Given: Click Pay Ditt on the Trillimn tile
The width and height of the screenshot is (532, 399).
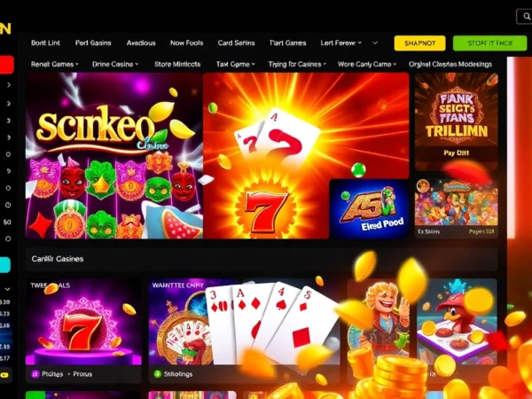Looking at the screenshot, I should pos(456,153).
